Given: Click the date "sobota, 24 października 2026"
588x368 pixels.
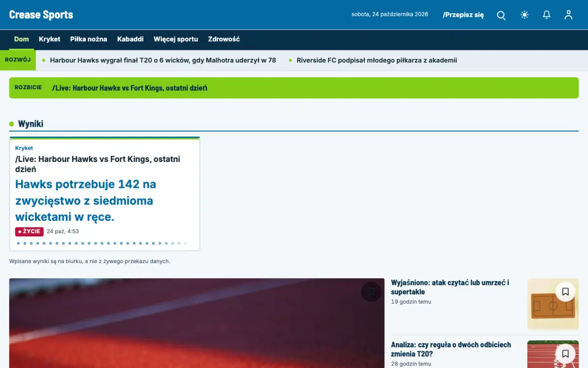Looking at the screenshot, I should (390, 14).
